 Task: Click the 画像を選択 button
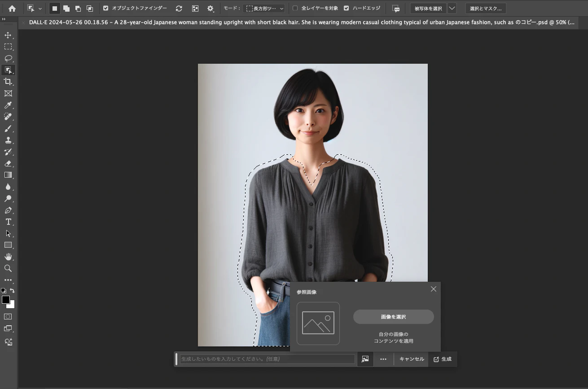point(394,317)
